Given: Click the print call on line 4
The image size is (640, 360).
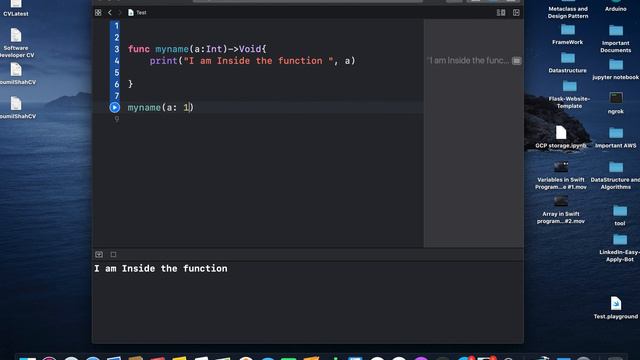Looking at the screenshot, I should point(163,61).
